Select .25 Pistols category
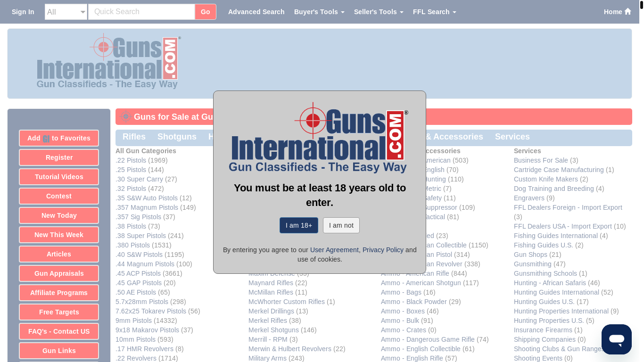644x362 pixels. [131, 170]
